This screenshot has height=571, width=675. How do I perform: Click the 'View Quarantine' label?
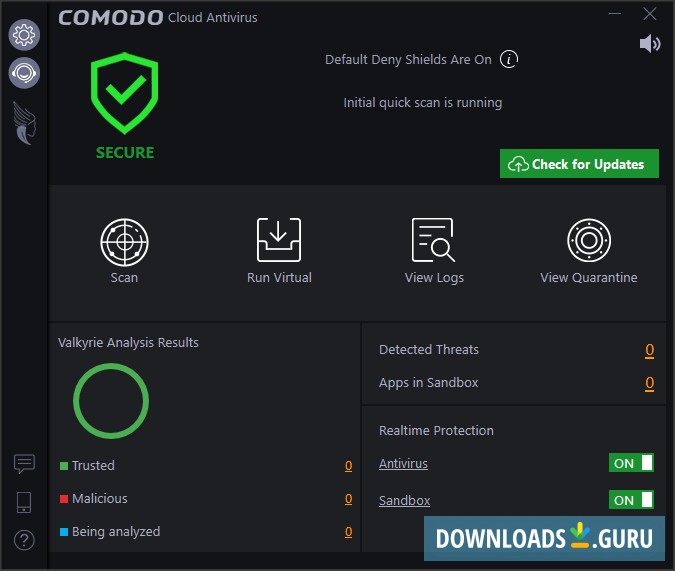click(589, 278)
